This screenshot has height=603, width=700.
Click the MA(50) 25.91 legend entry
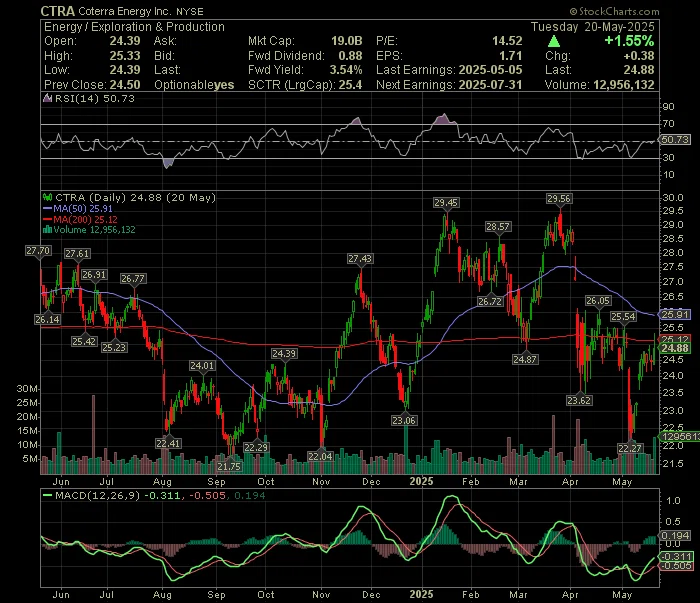click(78, 208)
